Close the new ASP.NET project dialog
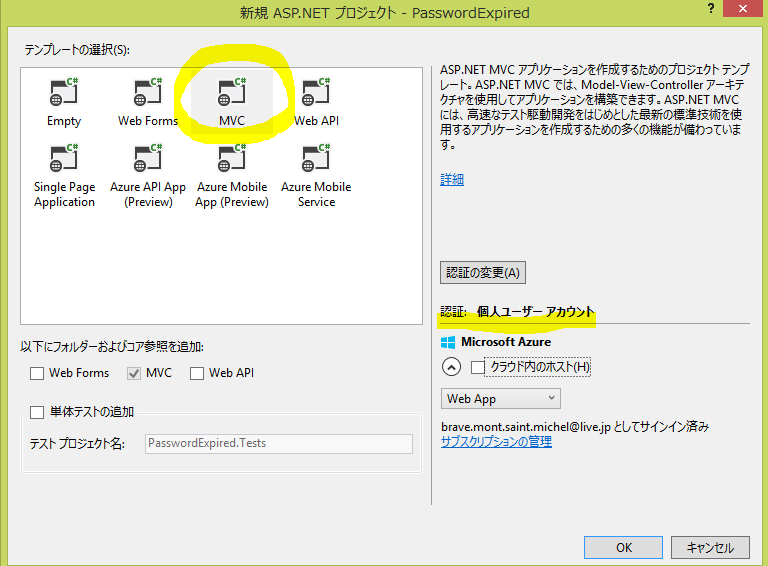768x566 pixels. coord(743,8)
